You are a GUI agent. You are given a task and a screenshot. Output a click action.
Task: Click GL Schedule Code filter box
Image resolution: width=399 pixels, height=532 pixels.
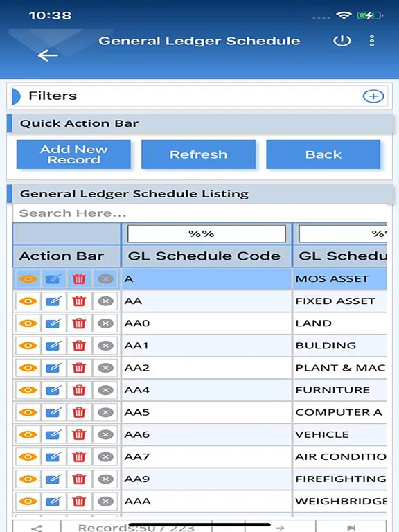click(x=206, y=233)
